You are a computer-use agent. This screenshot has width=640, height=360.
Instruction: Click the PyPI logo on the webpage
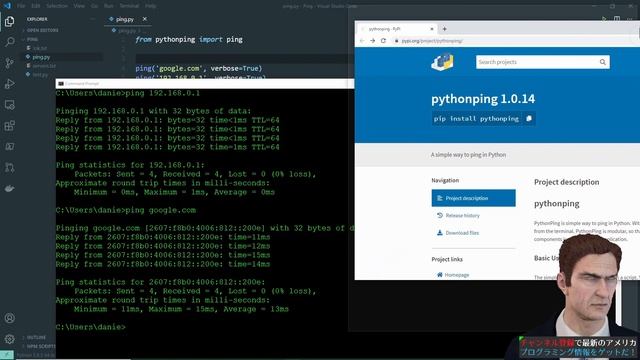(442, 62)
